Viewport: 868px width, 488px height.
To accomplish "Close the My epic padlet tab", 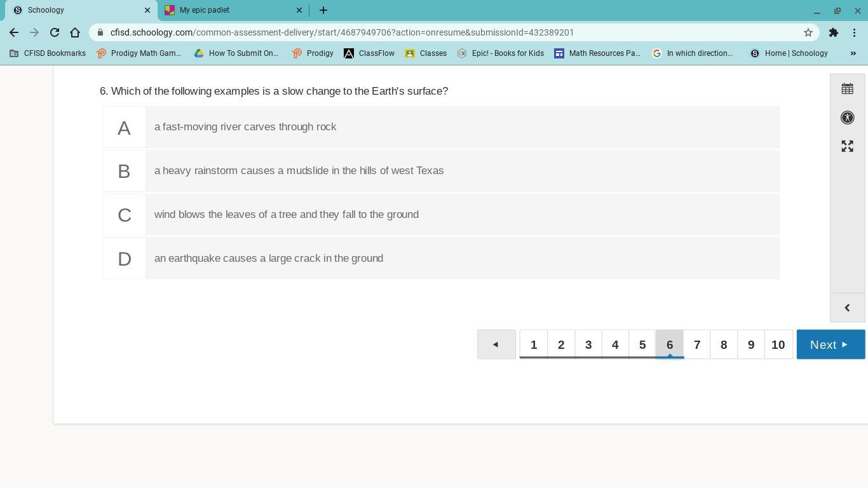I will click(299, 10).
